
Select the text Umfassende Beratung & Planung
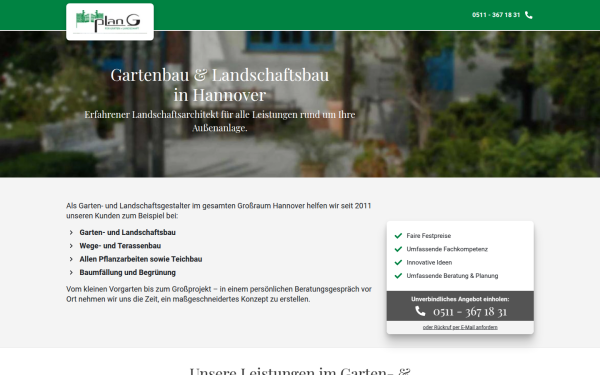tap(452, 276)
